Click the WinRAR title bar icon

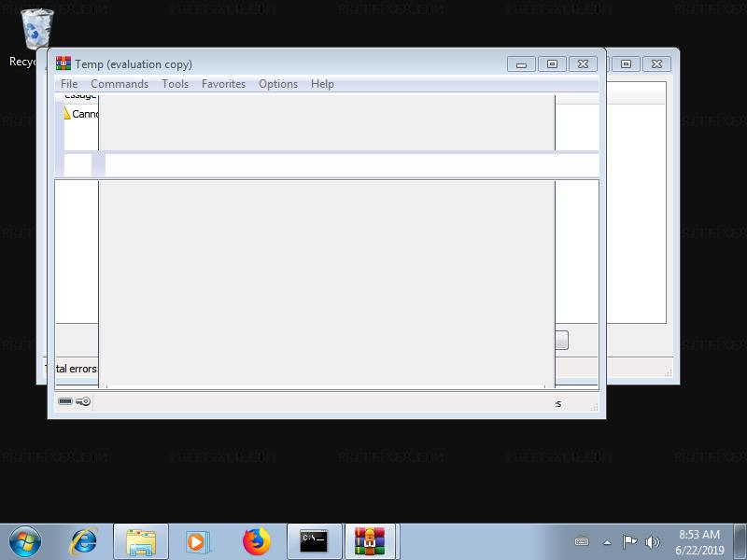tap(63, 63)
